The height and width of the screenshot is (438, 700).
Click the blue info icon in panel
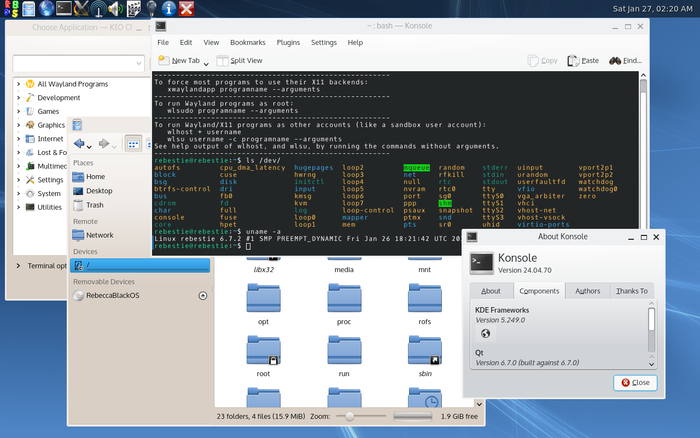(168, 10)
